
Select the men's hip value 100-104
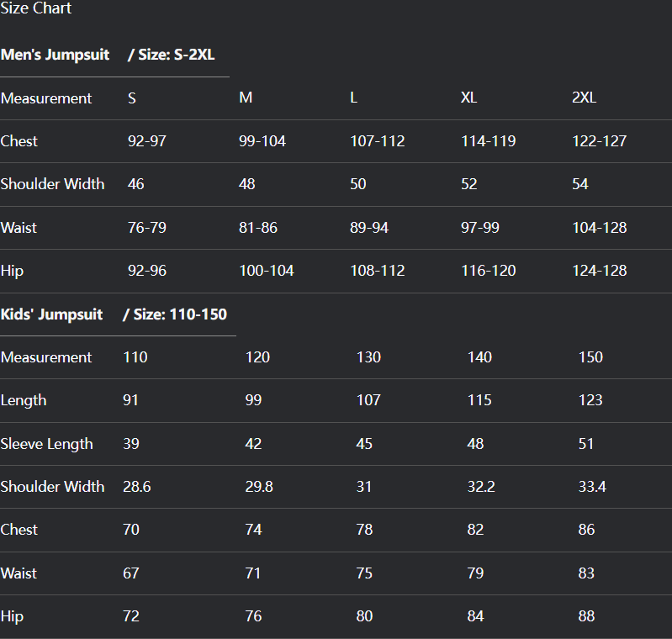tap(266, 271)
